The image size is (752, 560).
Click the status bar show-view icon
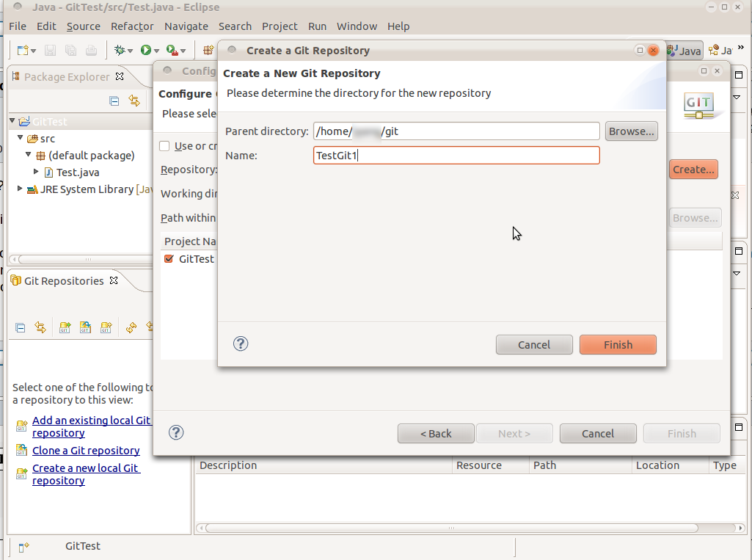(23, 547)
